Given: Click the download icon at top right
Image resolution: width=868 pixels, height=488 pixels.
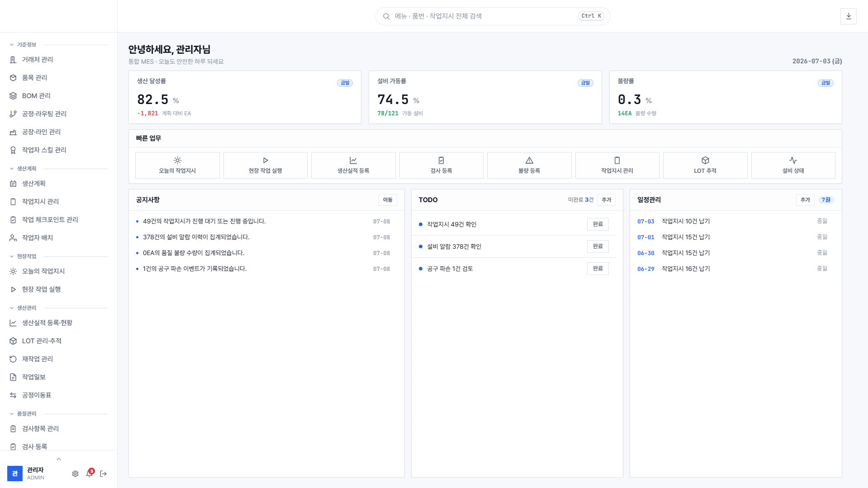Looking at the screenshot, I should pyautogui.click(x=848, y=16).
